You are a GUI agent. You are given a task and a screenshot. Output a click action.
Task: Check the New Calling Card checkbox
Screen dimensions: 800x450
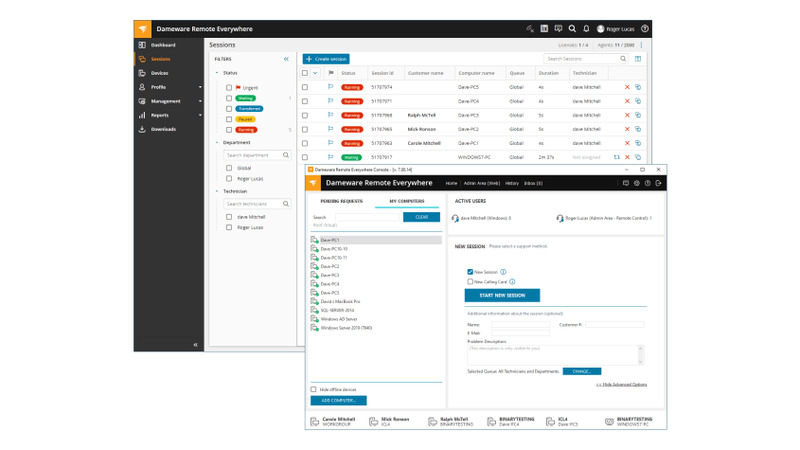[x=470, y=282]
